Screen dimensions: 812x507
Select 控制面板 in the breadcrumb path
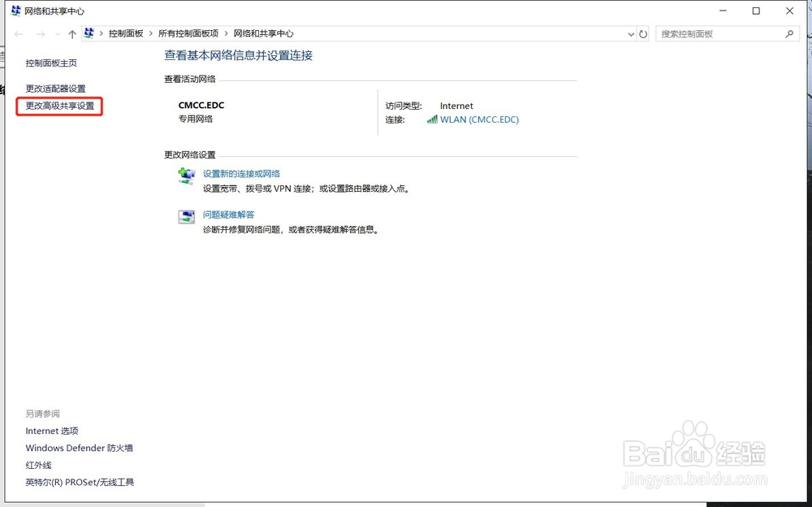pos(126,34)
